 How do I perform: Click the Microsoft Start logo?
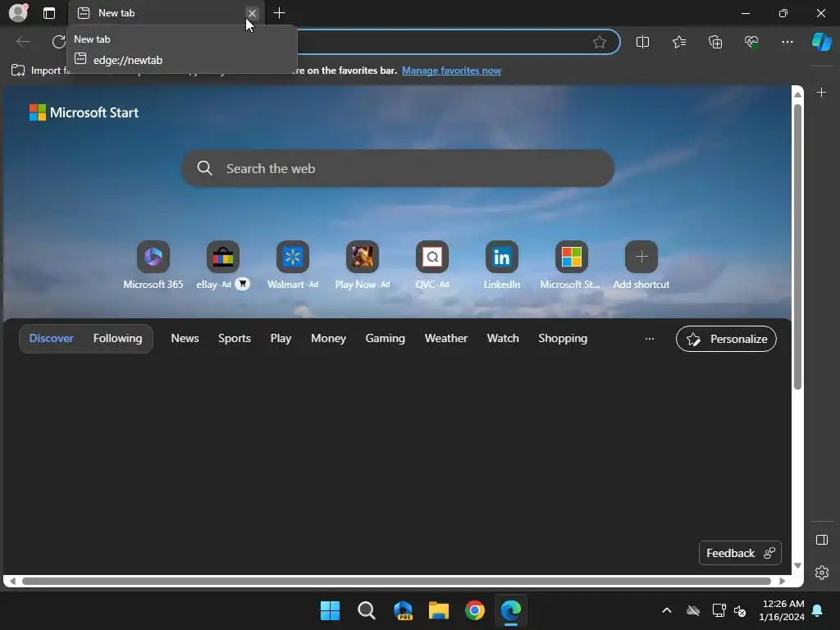point(84,112)
